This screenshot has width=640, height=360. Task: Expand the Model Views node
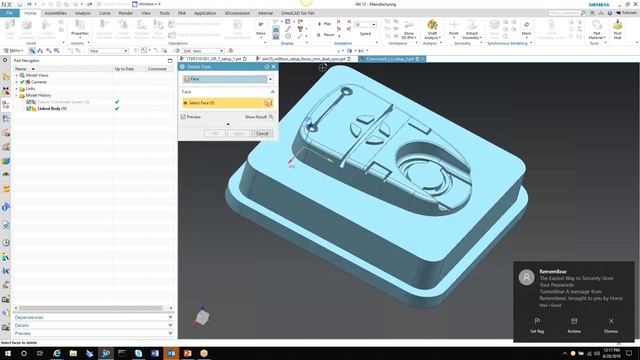pyautogui.click(x=17, y=75)
